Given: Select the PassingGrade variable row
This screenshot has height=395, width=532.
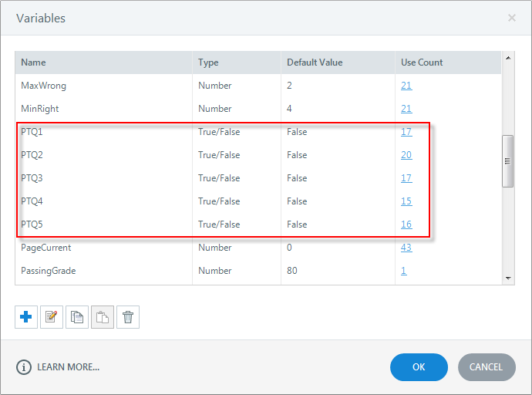Looking at the screenshot, I should tap(103, 271).
